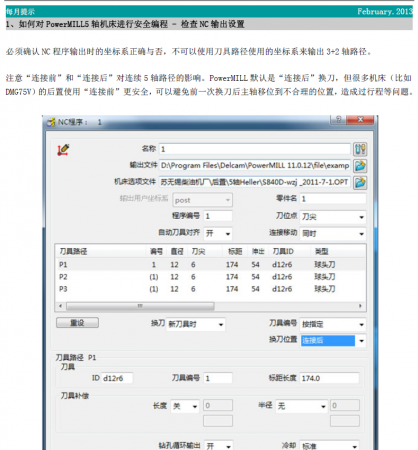Open the 刀具编号 dropdown showing 按指定
Viewport: 418px width, 450px height.
(x=333, y=324)
